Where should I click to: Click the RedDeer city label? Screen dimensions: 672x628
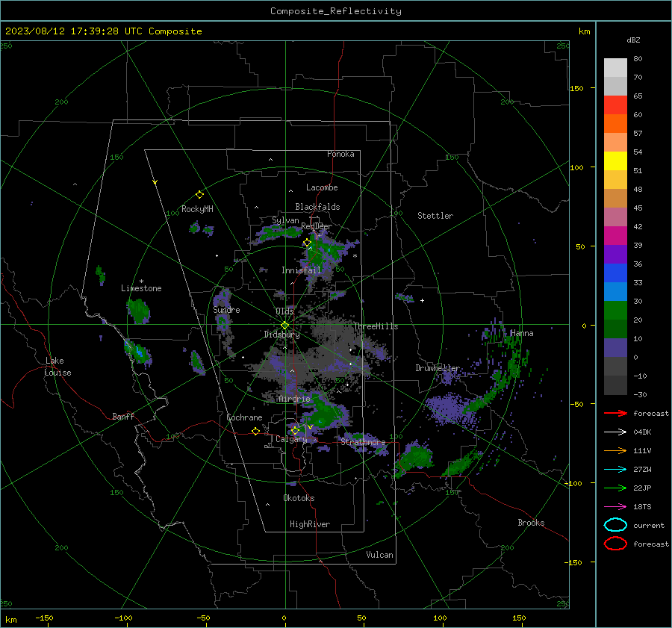[317, 226]
